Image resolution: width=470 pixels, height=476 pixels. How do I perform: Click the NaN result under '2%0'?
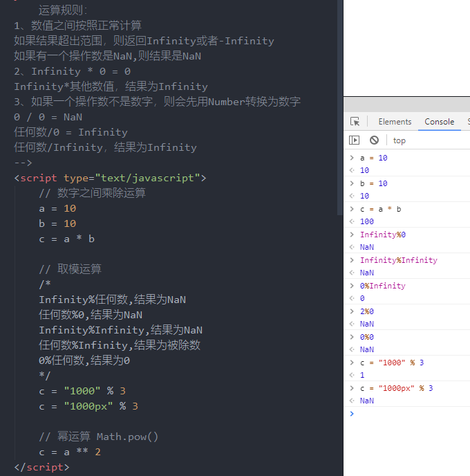tap(366, 324)
